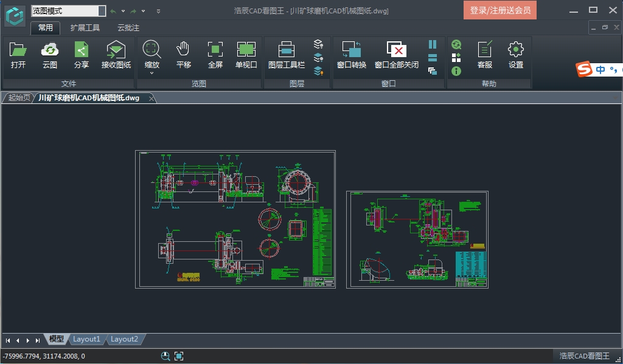Click the 文件 group label

(68, 84)
